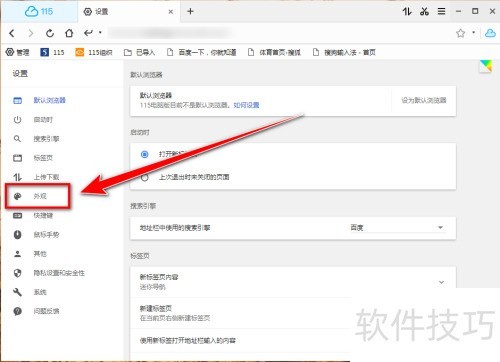
Task: Open dropdown next to bookmark star
Action: coord(473,33)
